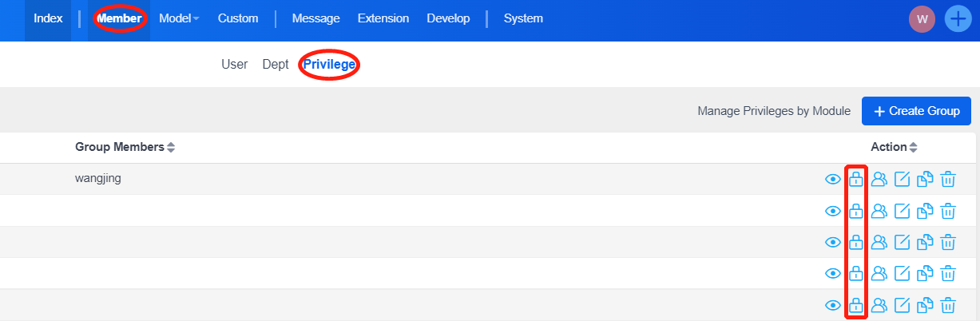
Task: Open the user avatar labeled W
Action: (922, 18)
